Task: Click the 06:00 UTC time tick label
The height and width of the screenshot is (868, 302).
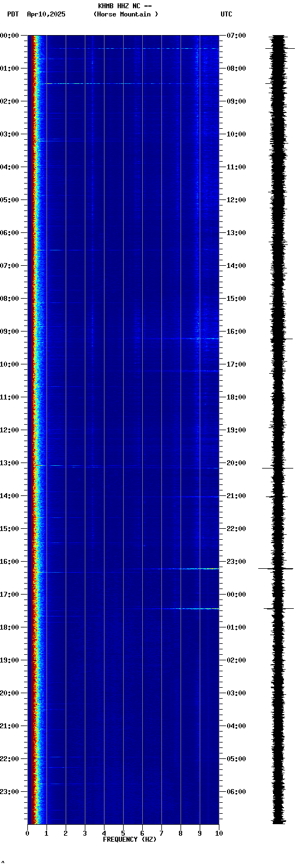Action: point(236,792)
